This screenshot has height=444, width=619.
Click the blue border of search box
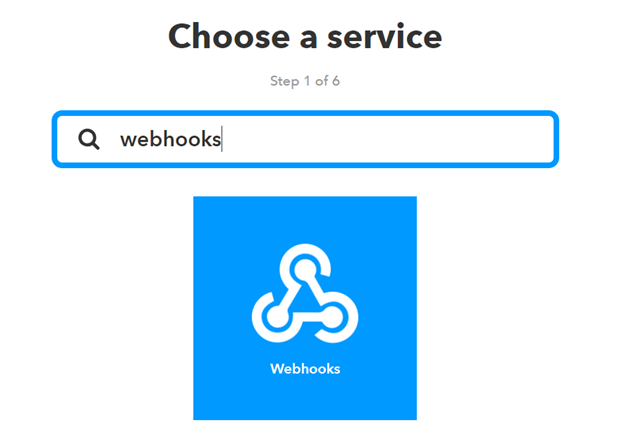coord(305,113)
